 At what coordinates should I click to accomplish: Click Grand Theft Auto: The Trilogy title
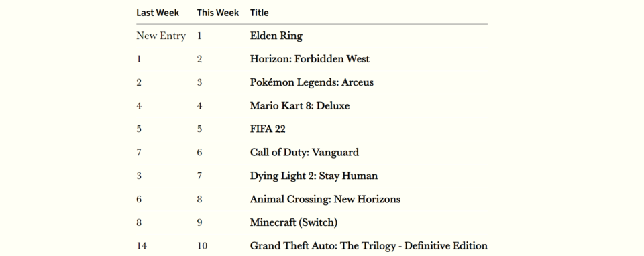pyautogui.click(x=369, y=246)
